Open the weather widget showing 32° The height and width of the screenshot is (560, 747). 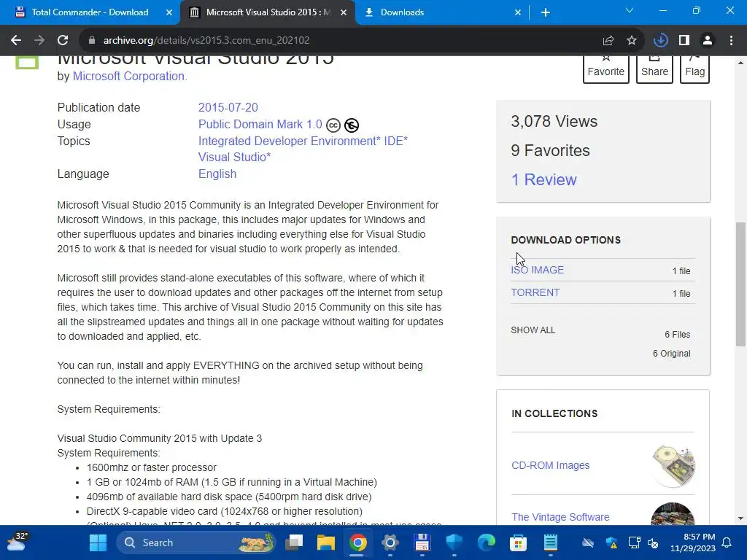[x=18, y=542]
